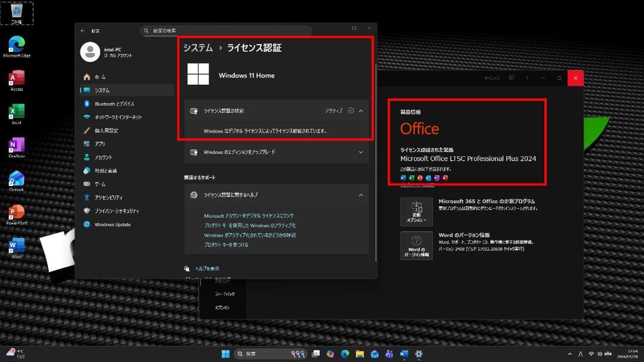Image resolution: width=644 pixels, height=362 pixels.
Task: Open the Word desktop icon
Action: (16, 245)
